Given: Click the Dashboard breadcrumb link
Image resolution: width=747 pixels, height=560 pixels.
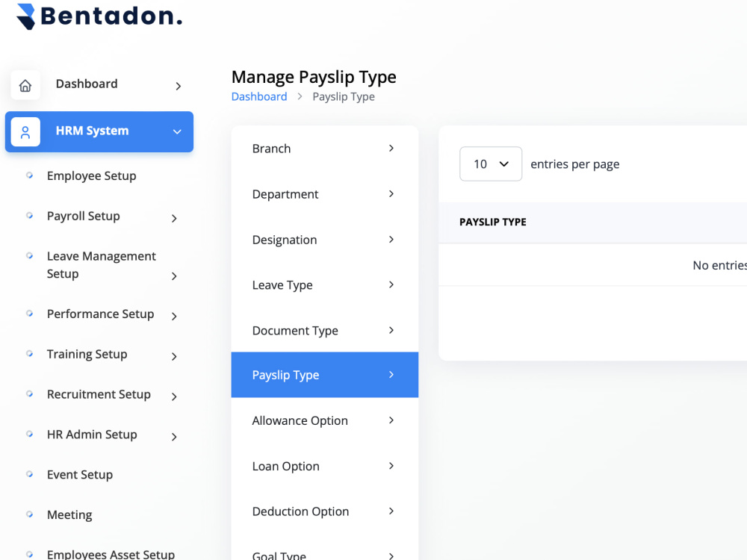Looking at the screenshot, I should [259, 96].
